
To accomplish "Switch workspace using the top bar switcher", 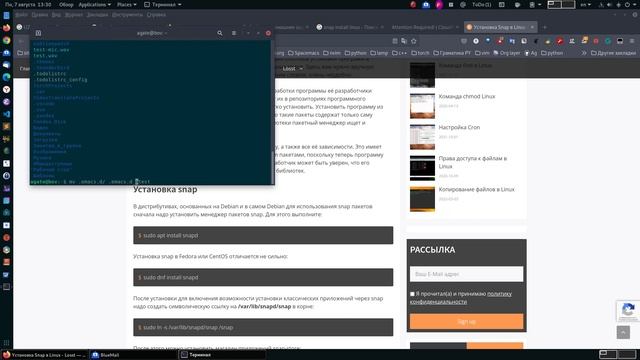I will pos(561,4).
